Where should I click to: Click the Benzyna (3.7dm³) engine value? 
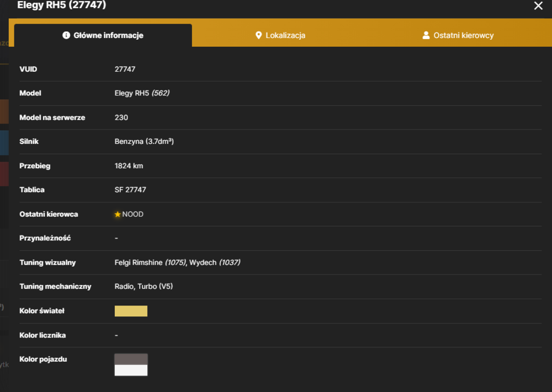[144, 141]
